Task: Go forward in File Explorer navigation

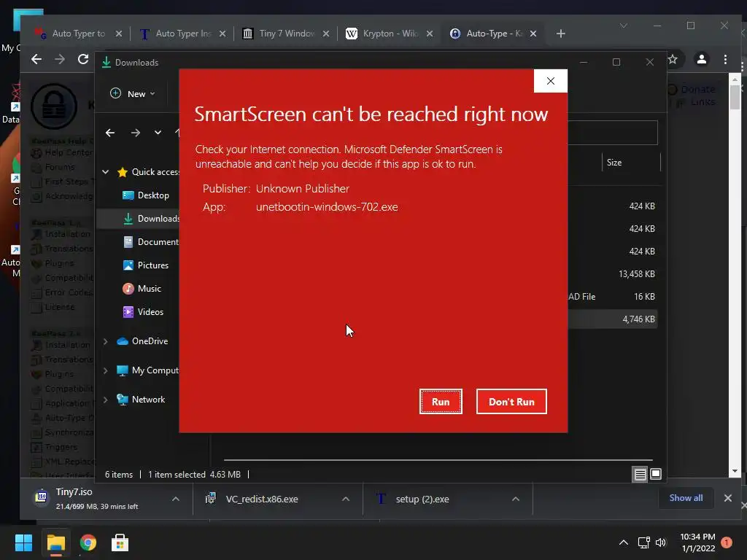Action: pos(135,133)
